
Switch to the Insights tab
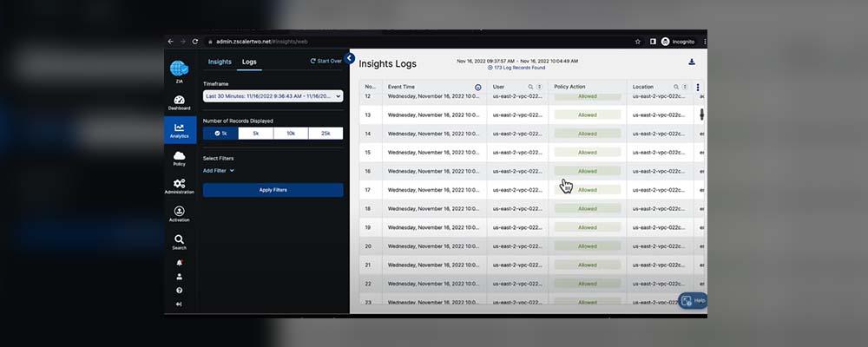[220, 62]
